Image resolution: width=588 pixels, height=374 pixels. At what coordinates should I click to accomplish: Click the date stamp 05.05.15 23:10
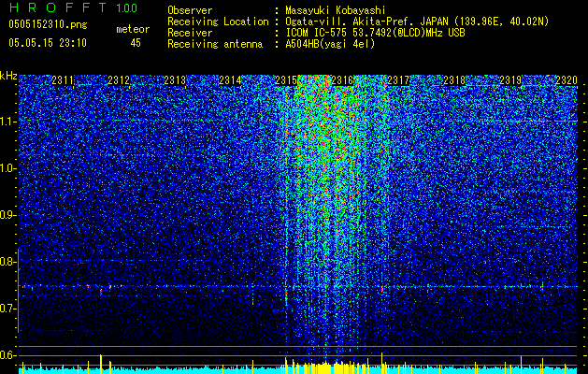(x=48, y=43)
